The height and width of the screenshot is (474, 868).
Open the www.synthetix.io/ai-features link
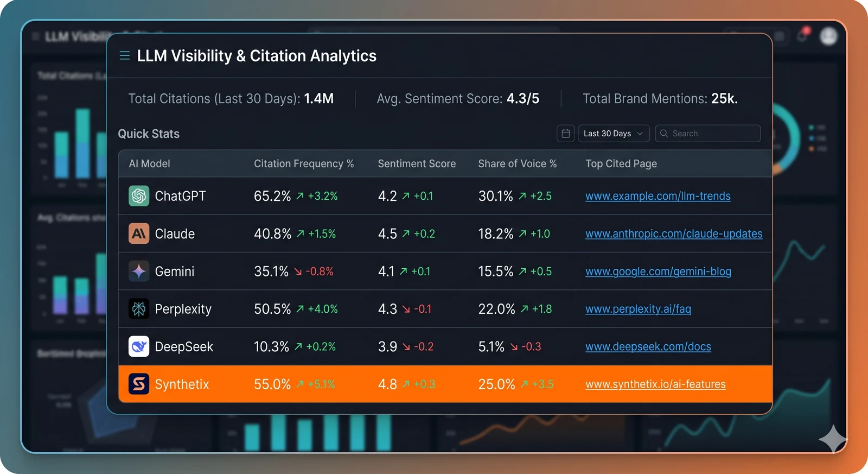point(655,384)
